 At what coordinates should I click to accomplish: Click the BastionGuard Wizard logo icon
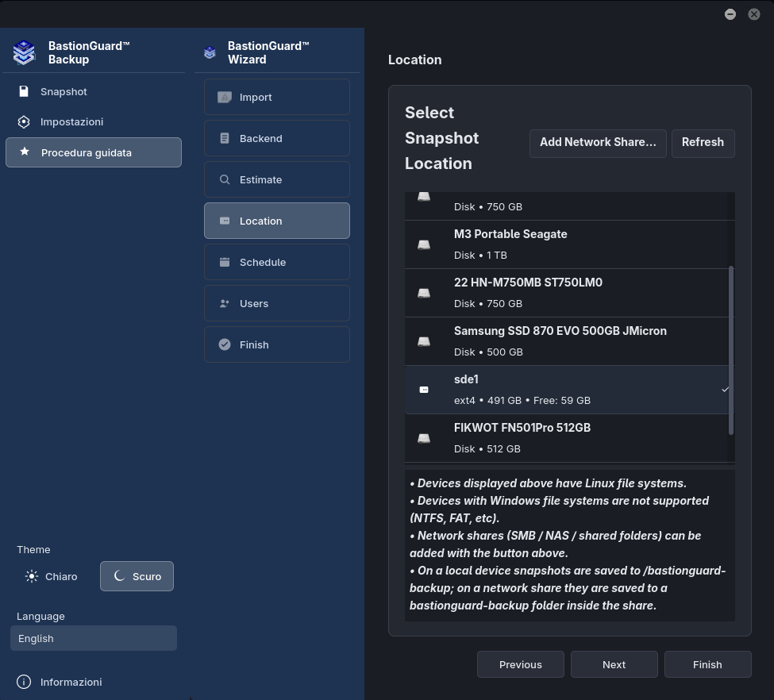pyautogui.click(x=210, y=52)
